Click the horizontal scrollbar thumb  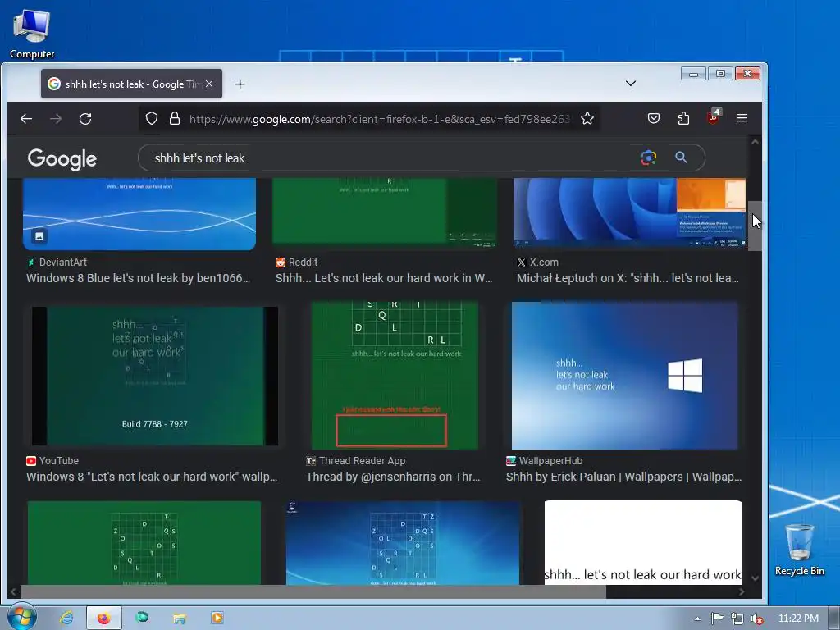click(x=313, y=592)
